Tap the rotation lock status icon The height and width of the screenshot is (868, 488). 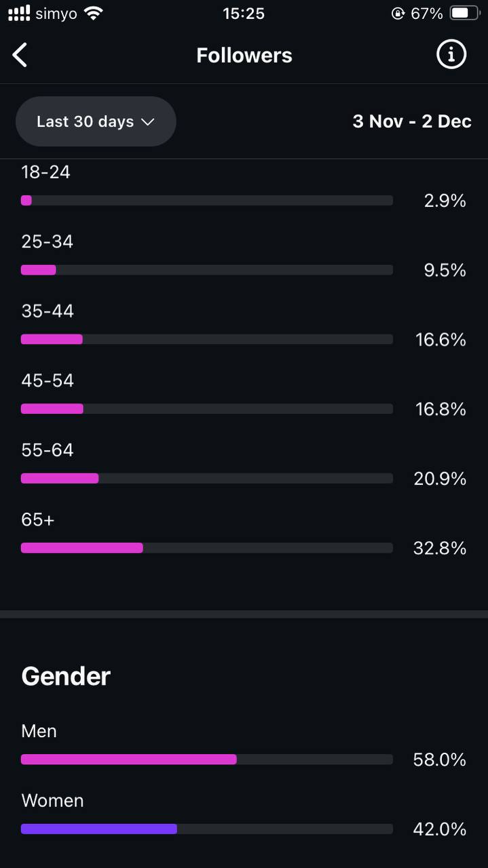point(398,13)
